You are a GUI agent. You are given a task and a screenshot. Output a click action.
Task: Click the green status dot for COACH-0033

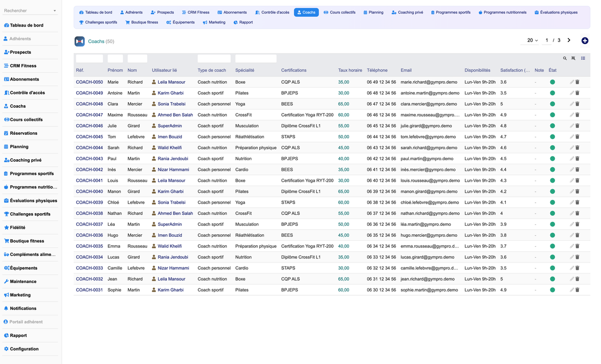[552, 268]
